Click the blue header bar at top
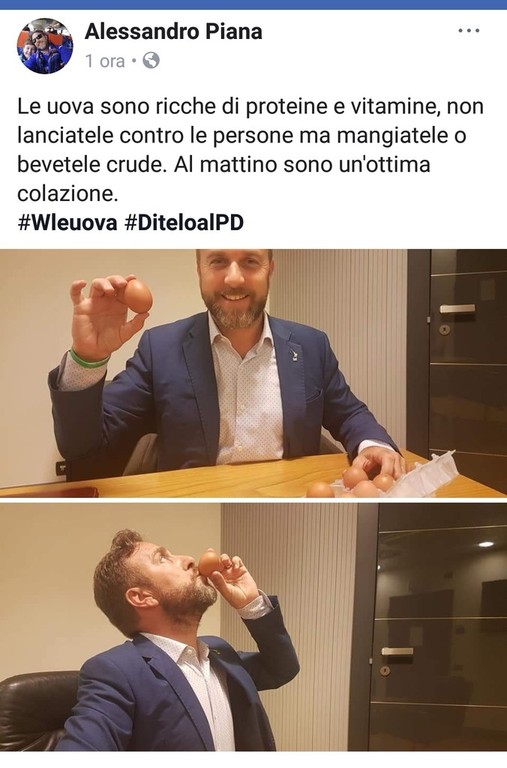 pos(253,4)
